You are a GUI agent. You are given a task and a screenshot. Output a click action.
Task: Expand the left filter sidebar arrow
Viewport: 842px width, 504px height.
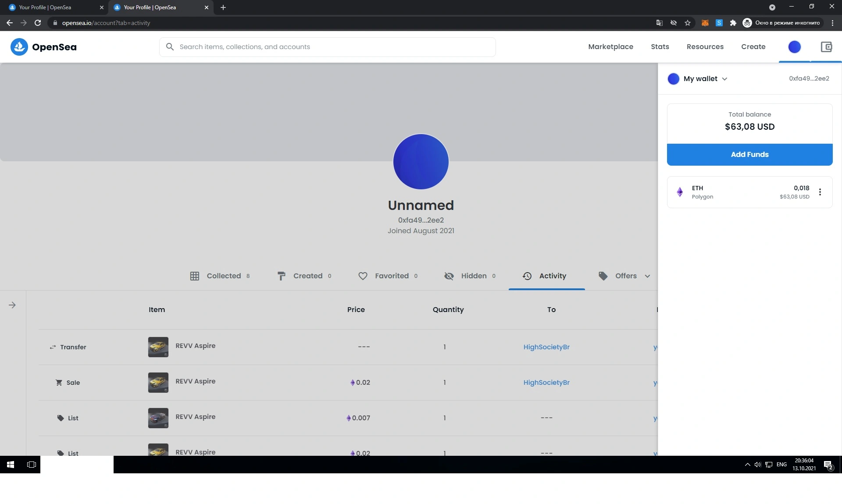tap(12, 305)
